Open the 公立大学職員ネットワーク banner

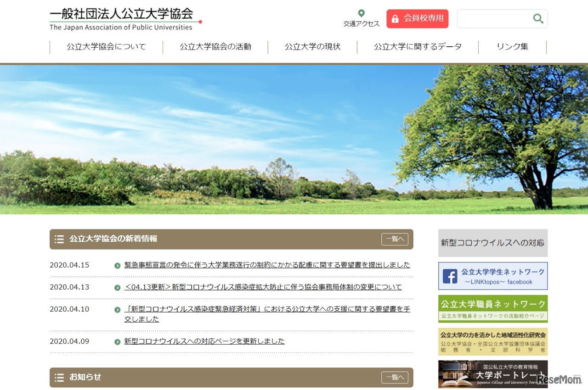point(492,309)
